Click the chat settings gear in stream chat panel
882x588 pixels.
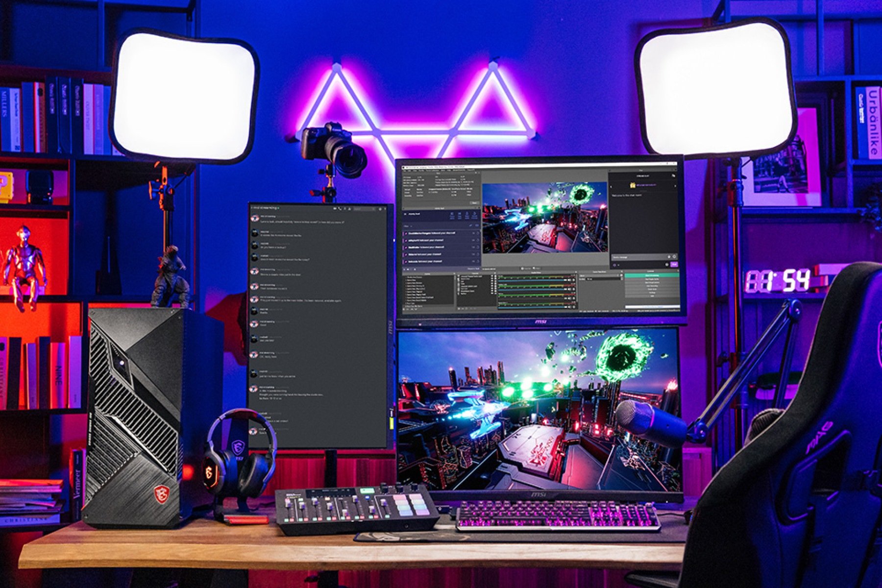point(674,257)
